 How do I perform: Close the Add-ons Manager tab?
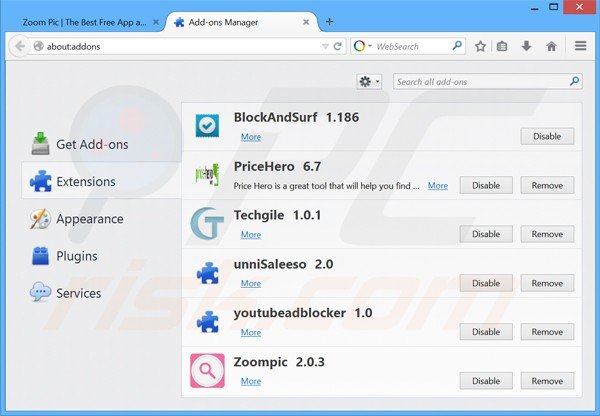click(x=306, y=22)
